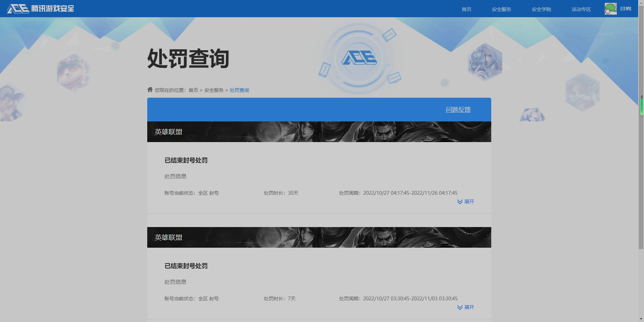Click the first 英雄联盟 game banner

pos(319,132)
